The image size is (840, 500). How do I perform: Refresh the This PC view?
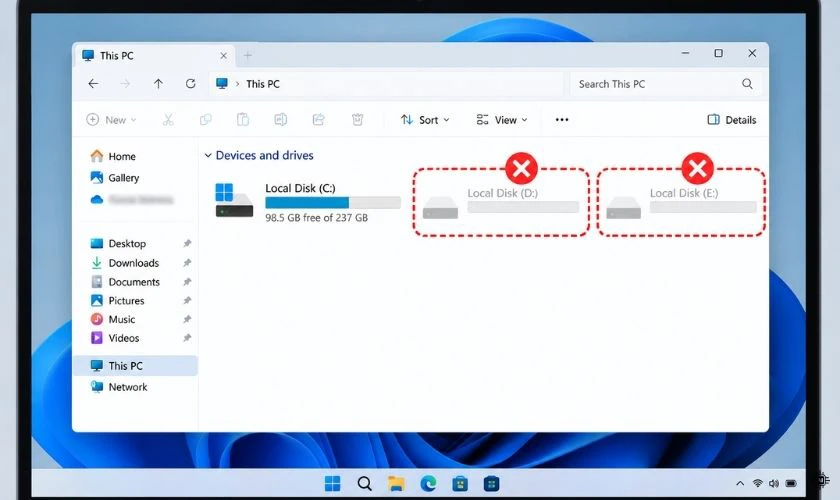coord(190,84)
